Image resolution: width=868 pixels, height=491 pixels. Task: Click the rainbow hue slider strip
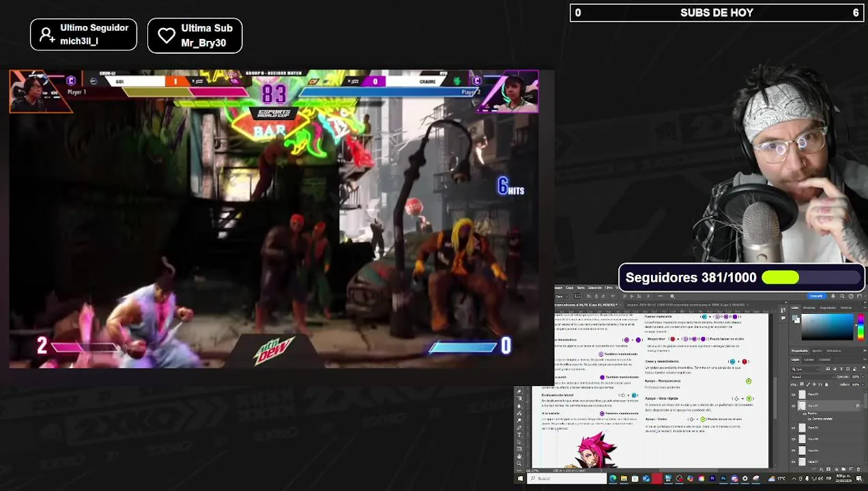click(x=860, y=327)
